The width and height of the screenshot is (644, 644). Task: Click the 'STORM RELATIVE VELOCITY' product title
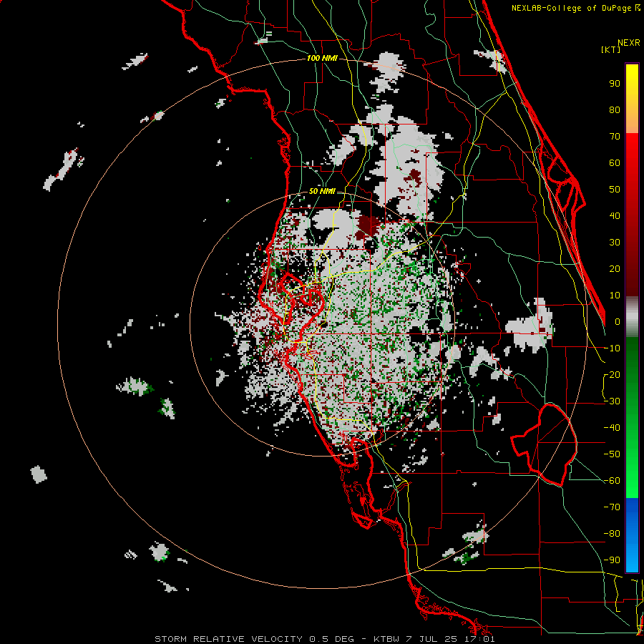pos(228,639)
